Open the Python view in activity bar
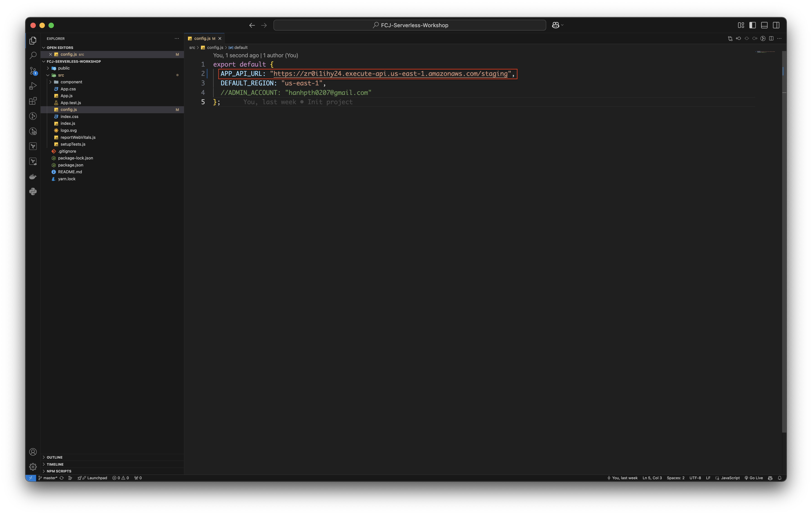Image resolution: width=812 pixels, height=515 pixels. coord(33,192)
